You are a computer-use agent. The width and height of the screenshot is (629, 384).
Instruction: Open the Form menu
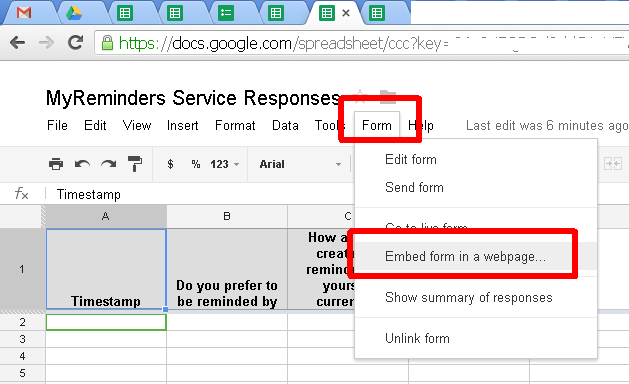pyautogui.click(x=377, y=126)
